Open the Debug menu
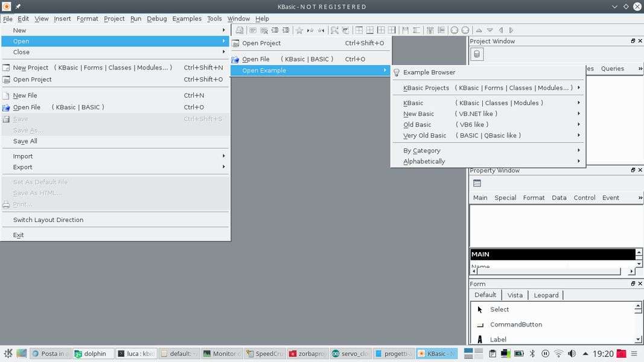 click(x=156, y=19)
